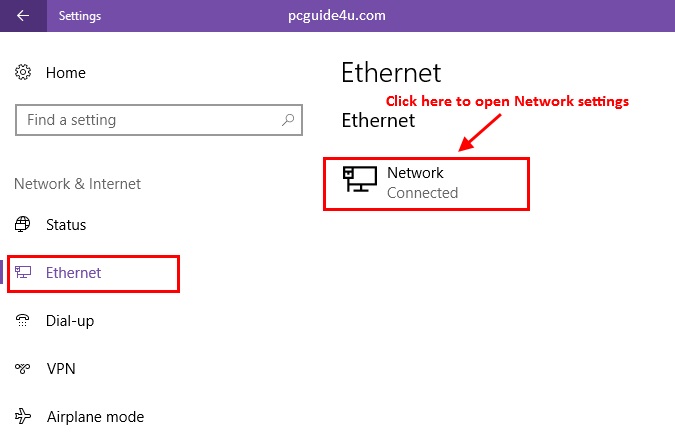This screenshot has width=675, height=437.
Task: Click the Airplane mode icon
Action: [x=24, y=417]
